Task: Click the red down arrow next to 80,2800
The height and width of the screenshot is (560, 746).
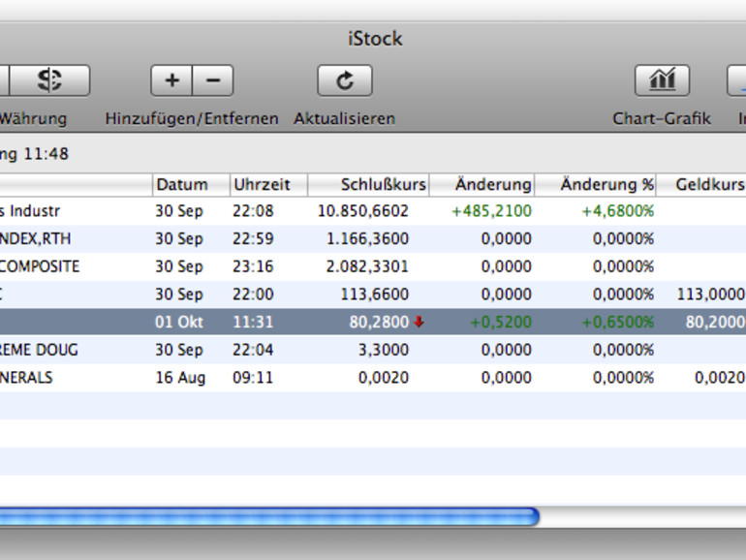Action: coord(419,322)
